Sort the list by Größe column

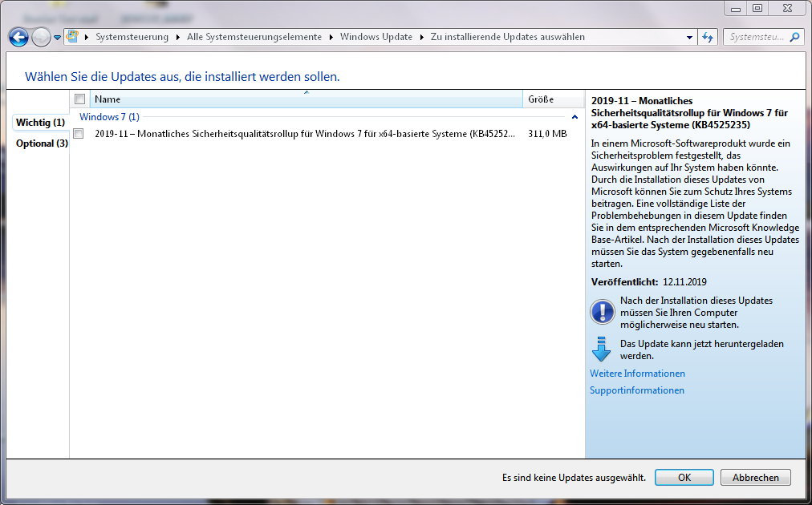pyautogui.click(x=553, y=99)
